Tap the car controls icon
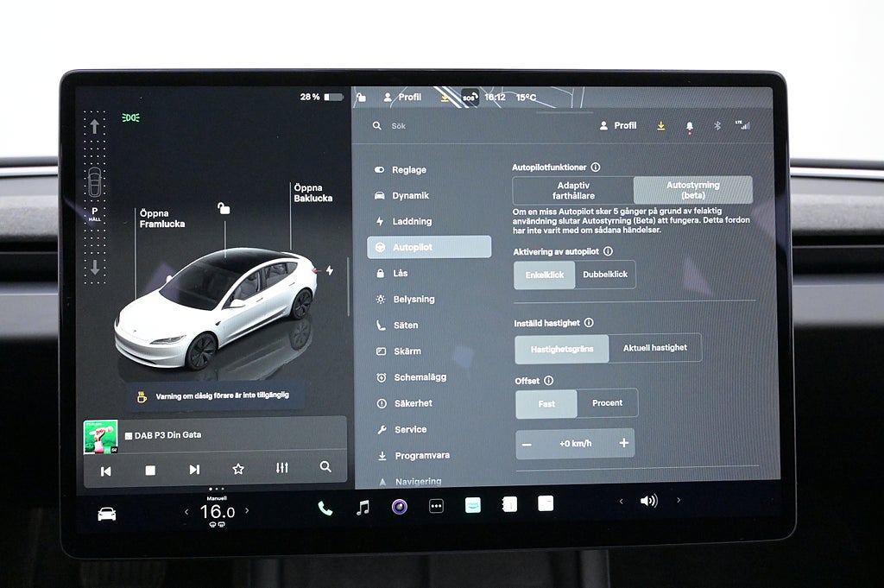Image resolution: width=884 pixels, height=588 pixels. 106,514
